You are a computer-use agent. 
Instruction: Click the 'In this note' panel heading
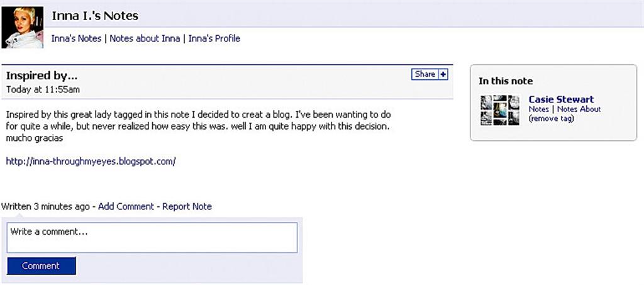point(506,81)
